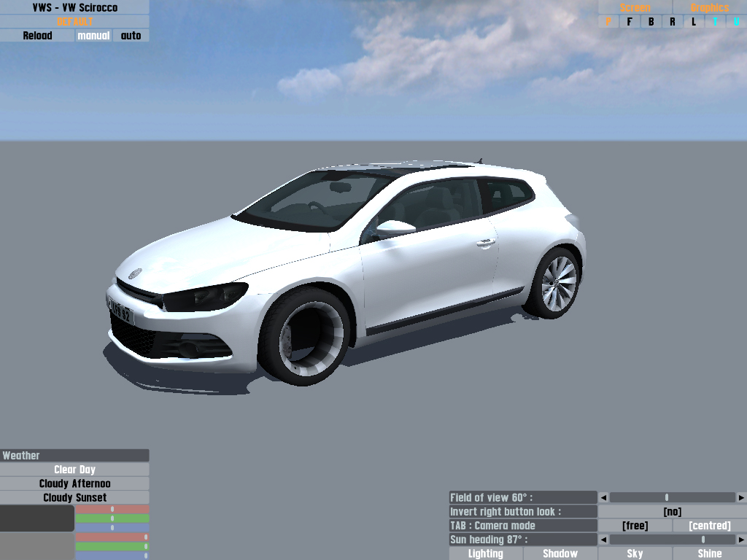Adjust green slider beside the dark swatch

click(x=112, y=518)
